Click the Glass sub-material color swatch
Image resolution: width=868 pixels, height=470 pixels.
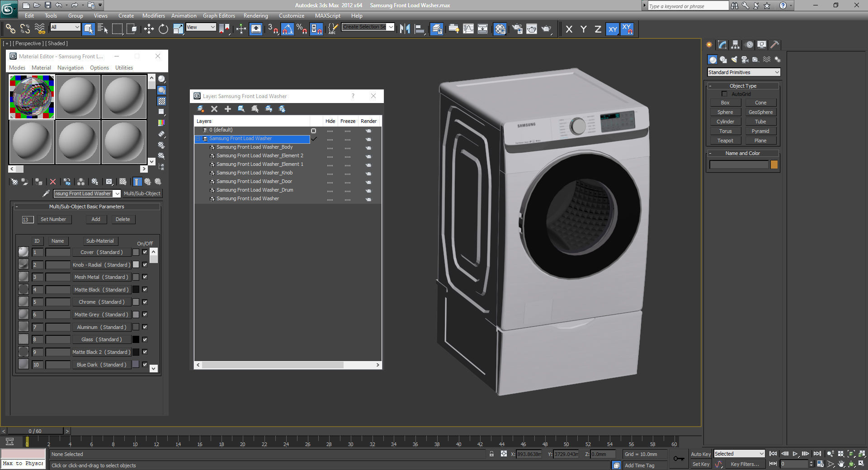pos(136,339)
